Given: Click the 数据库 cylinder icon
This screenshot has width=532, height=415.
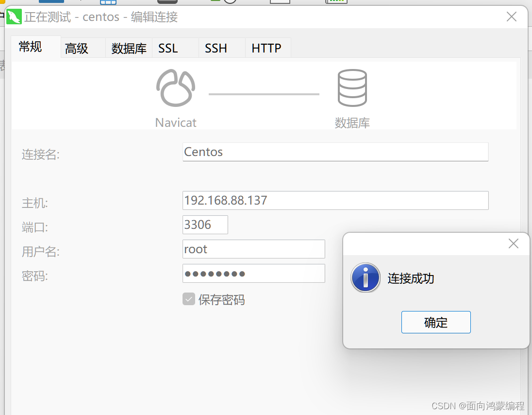Looking at the screenshot, I should pos(352,88).
